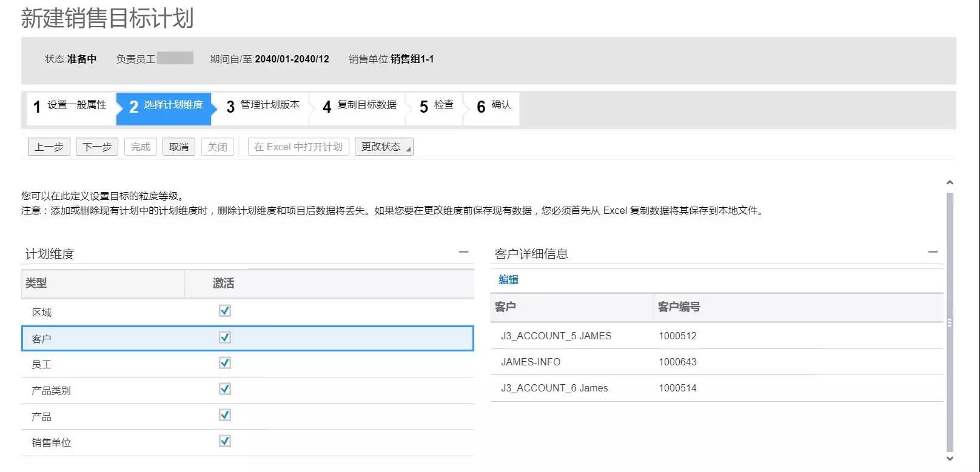Viewport: 980px width, 472px height.
Task: Disable the 员工 dimension checkbox
Action: 224,363
